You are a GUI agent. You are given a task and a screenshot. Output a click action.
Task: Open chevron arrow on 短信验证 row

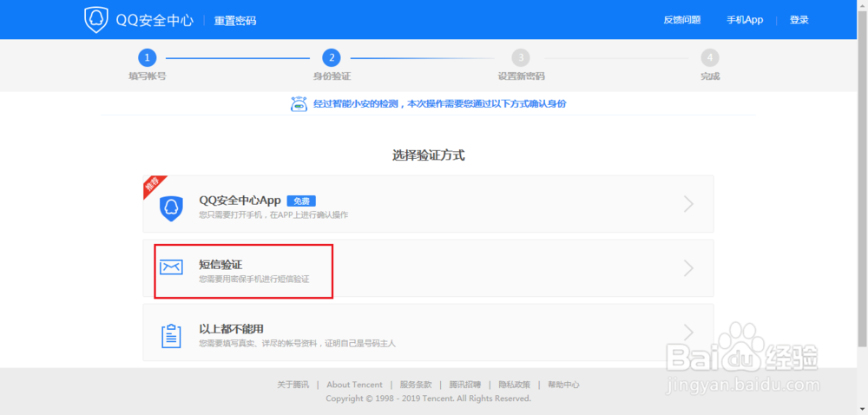pyautogui.click(x=688, y=268)
